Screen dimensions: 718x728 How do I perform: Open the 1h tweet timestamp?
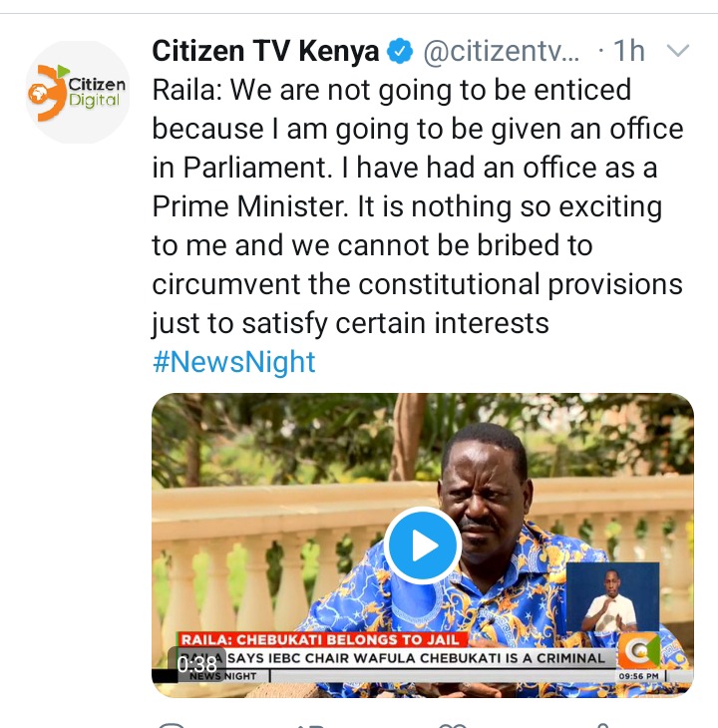629,51
